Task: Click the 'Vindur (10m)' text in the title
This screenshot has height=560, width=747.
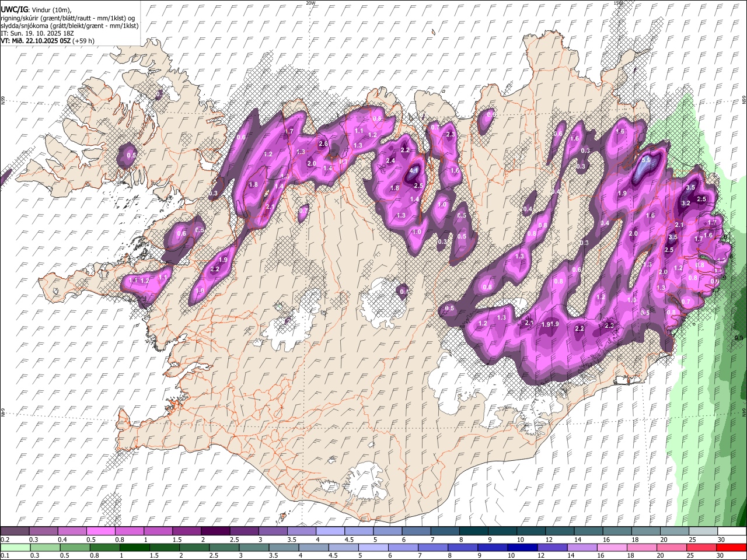Action: [x=51, y=10]
